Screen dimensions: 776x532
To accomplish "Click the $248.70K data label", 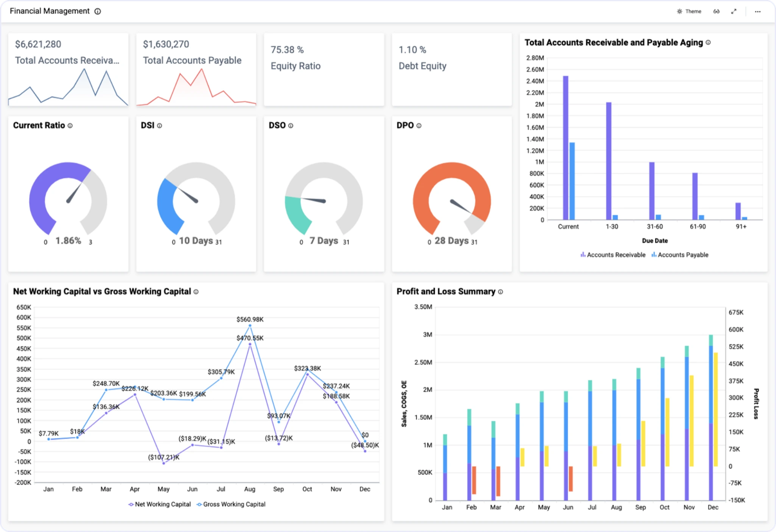I will (106, 383).
